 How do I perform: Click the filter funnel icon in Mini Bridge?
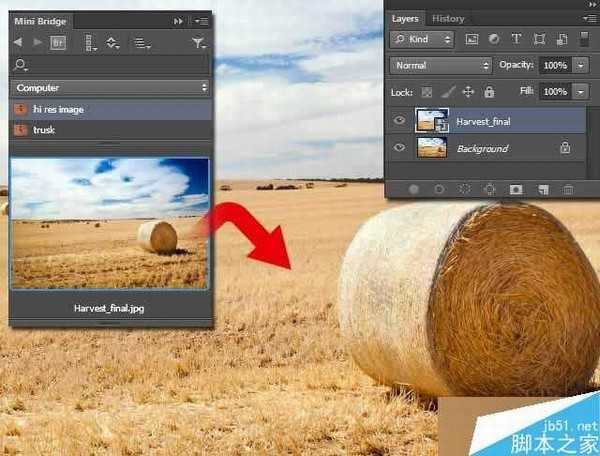point(197,43)
